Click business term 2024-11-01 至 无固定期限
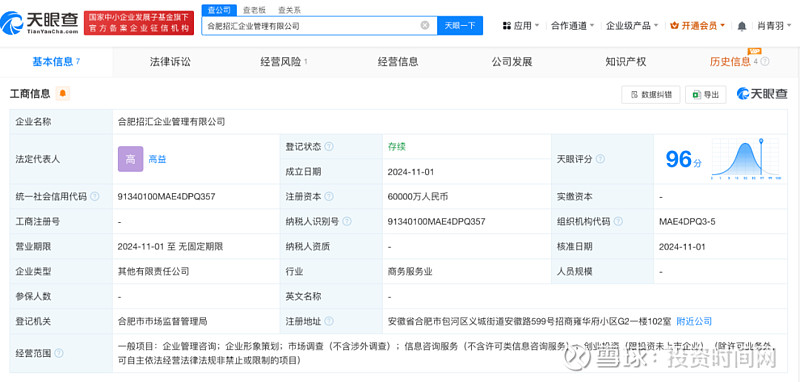The image size is (800, 382). (170, 246)
